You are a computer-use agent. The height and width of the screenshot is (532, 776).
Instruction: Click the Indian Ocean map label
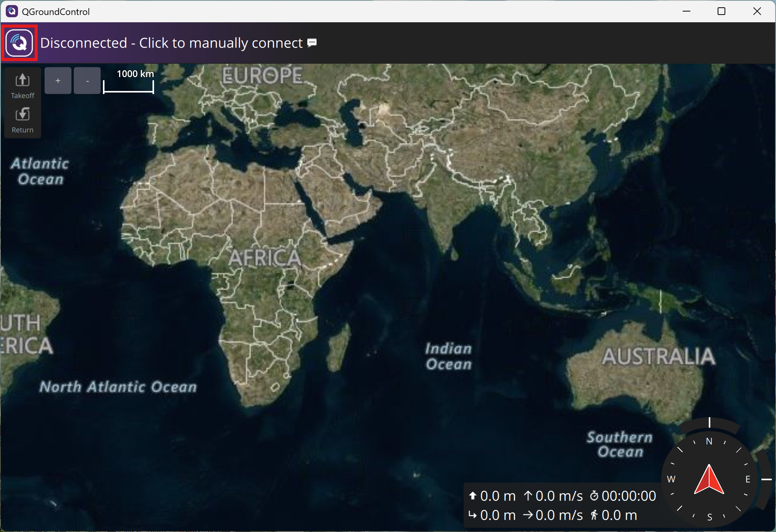tap(448, 356)
